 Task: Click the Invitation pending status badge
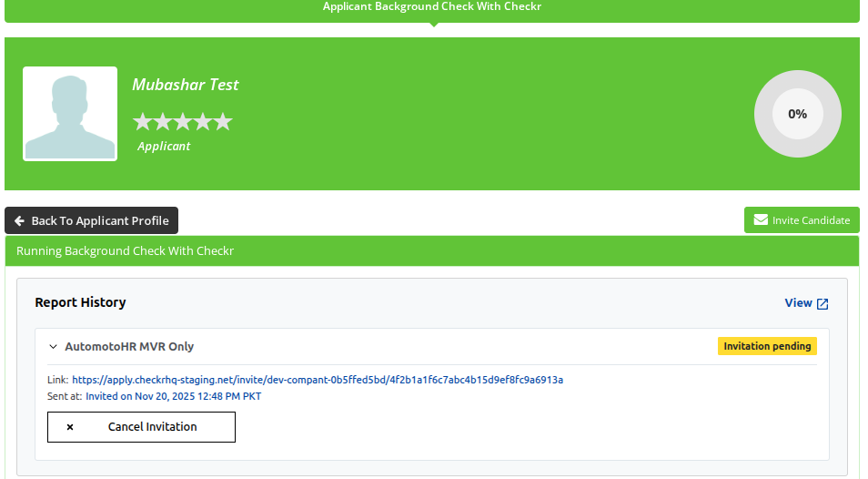pyautogui.click(x=767, y=346)
